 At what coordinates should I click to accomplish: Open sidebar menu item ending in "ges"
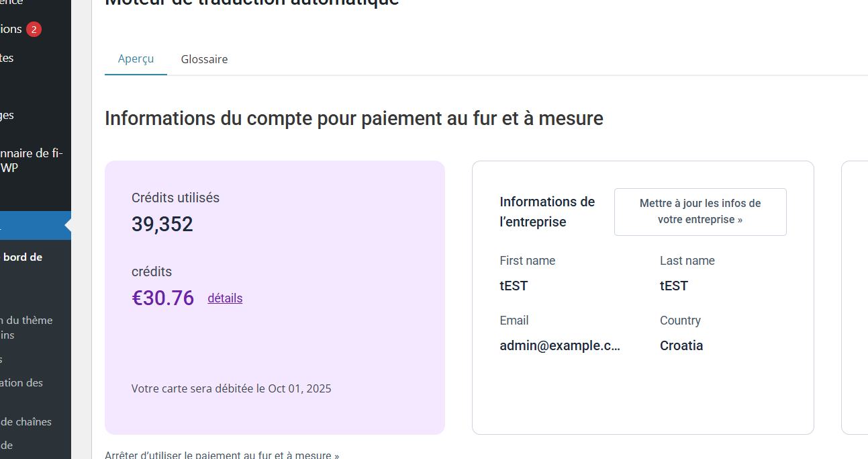click(7, 115)
